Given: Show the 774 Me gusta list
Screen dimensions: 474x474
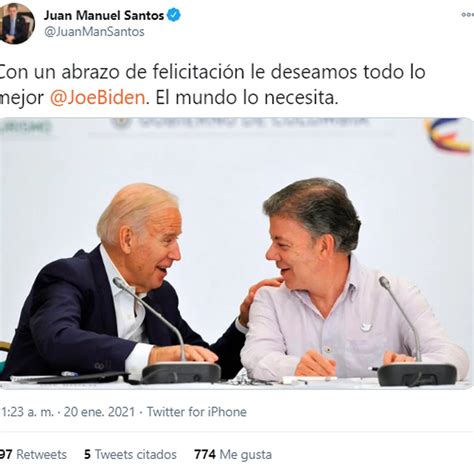Looking at the screenshot, I should point(233,455).
